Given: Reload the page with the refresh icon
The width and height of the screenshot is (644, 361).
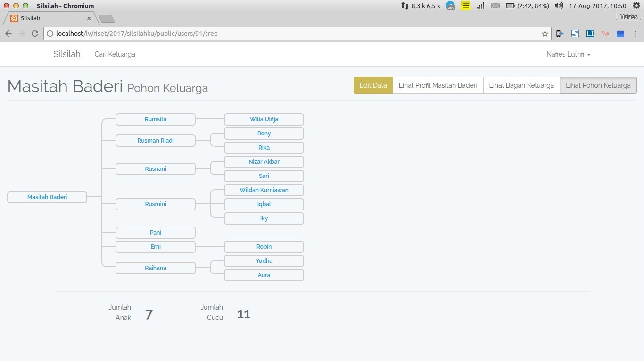Looking at the screenshot, I should [34, 34].
